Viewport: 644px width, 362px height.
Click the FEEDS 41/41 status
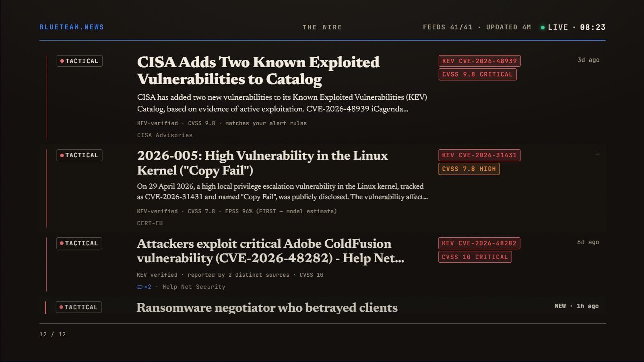448,27
